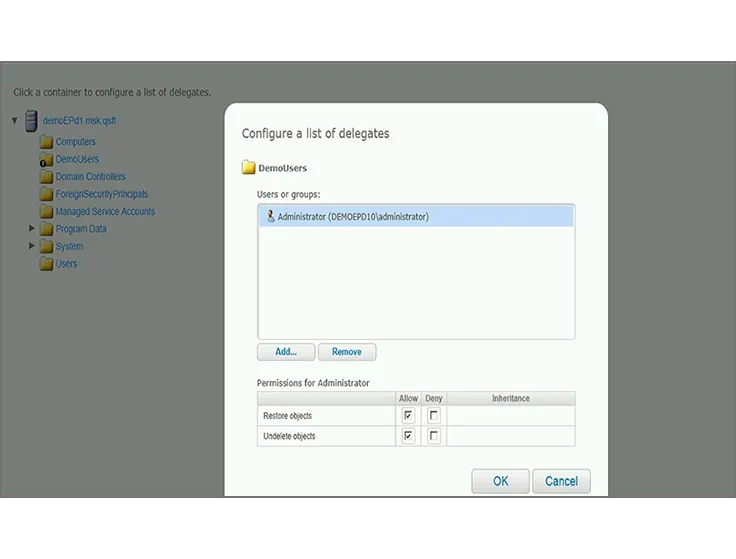Select the ForeignSecurityPrincipals container link
Image resolution: width=736 pixels, height=559 pixels.
pos(102,194)
